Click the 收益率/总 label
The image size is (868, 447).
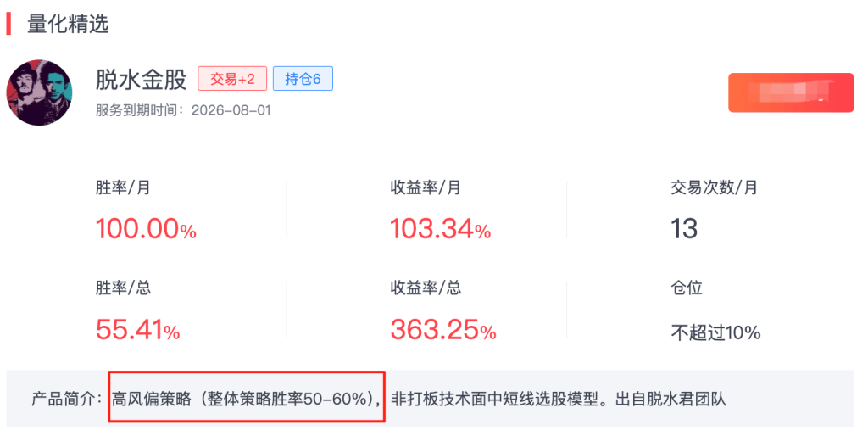pyautogui.click(x=426, y=288)
